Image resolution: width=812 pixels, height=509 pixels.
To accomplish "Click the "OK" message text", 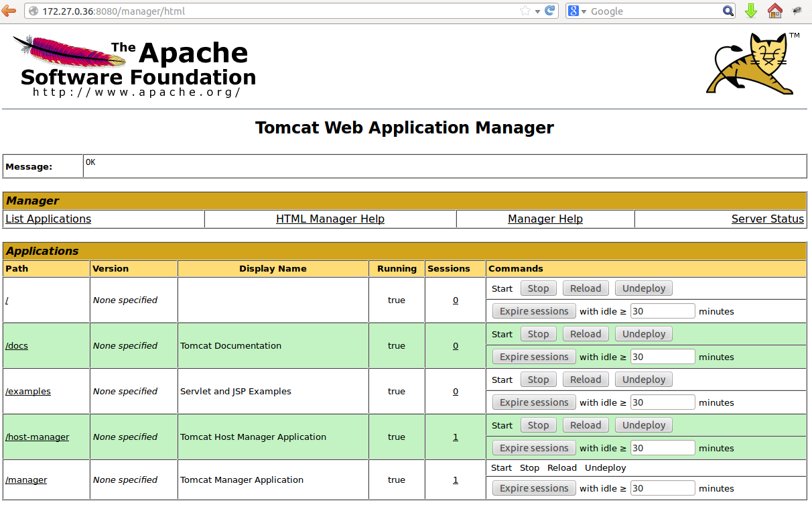I will (90, 162).
